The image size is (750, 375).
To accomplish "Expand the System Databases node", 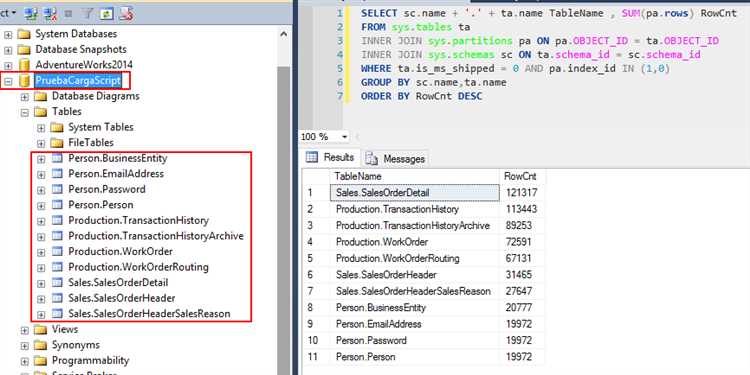I will pyautogui.click(x=8, y=35).
